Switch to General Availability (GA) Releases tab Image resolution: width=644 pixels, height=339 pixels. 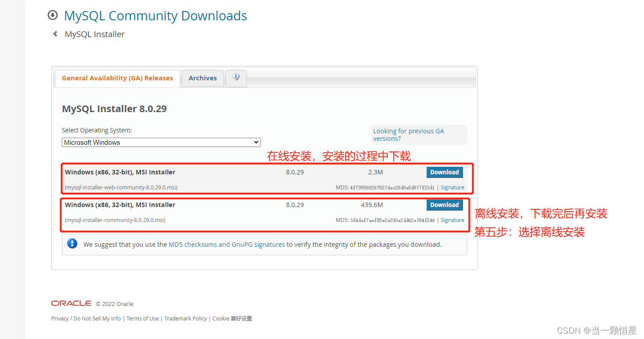(x=117, y=78)
